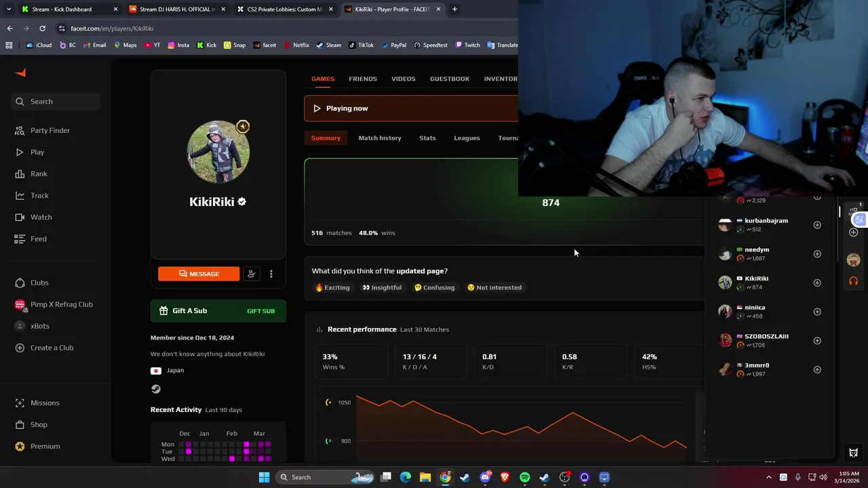Open the three-dot profile options menu
Image resolution: width=868 pixels, height=488 pixels.
pos(271,274)
